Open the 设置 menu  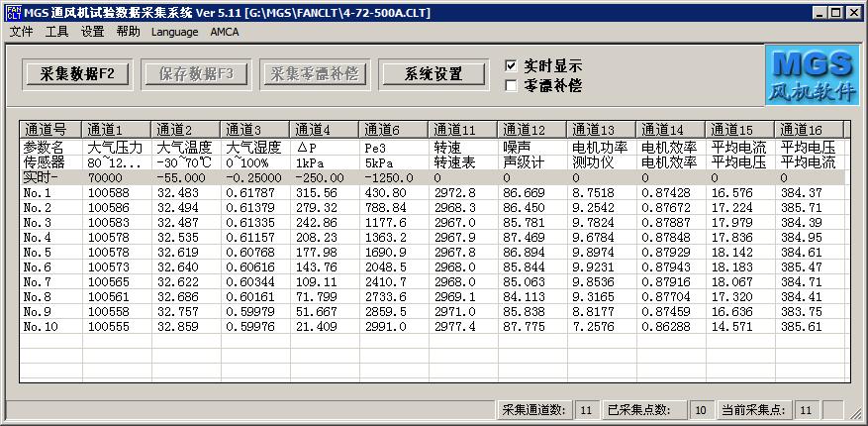click(x=92, y=32)
